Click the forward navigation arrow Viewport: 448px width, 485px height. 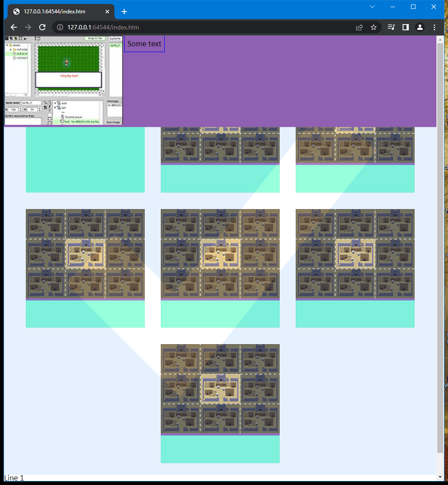[x=28, y=27]
